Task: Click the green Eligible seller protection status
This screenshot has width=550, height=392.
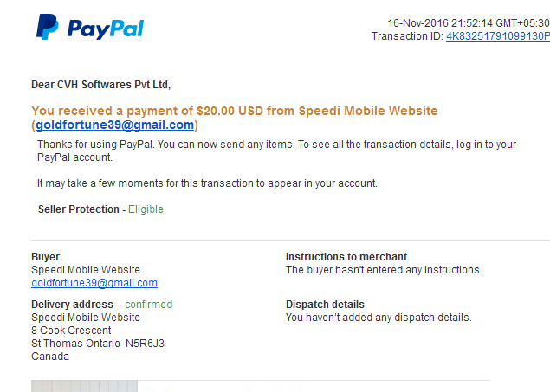Action: [x=146, y=209]
